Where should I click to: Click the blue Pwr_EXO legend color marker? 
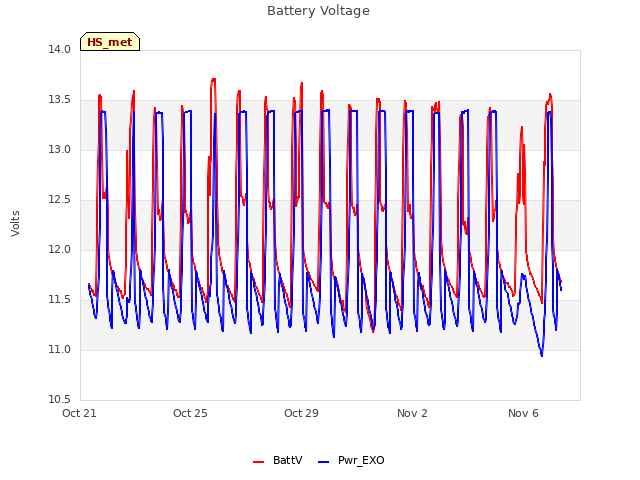(323, 462)
